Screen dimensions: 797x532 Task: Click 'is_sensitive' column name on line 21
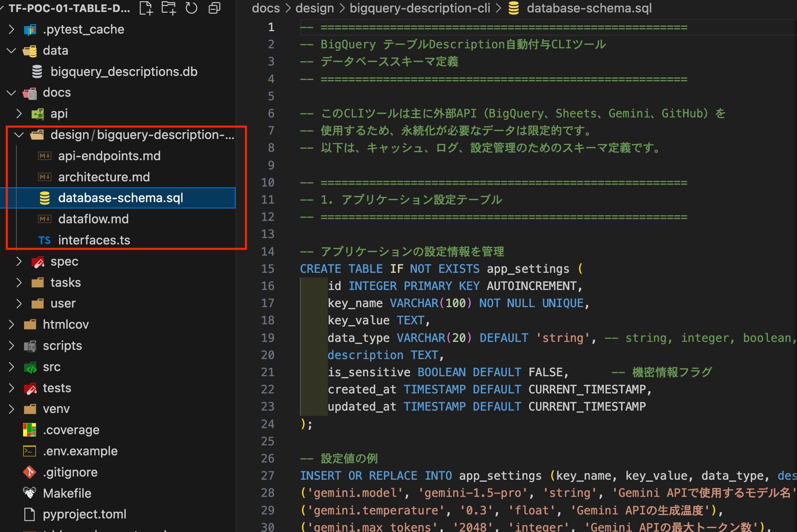[369, 372]
